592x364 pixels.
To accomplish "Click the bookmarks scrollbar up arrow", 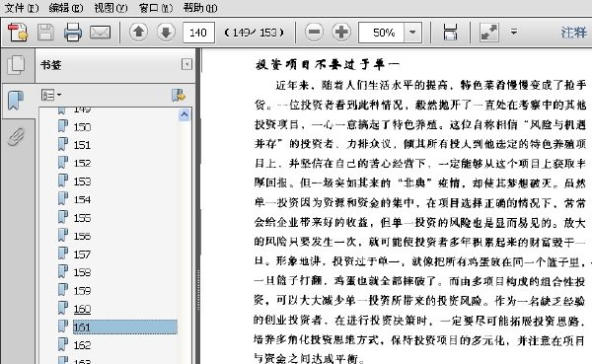I will 185,114.
